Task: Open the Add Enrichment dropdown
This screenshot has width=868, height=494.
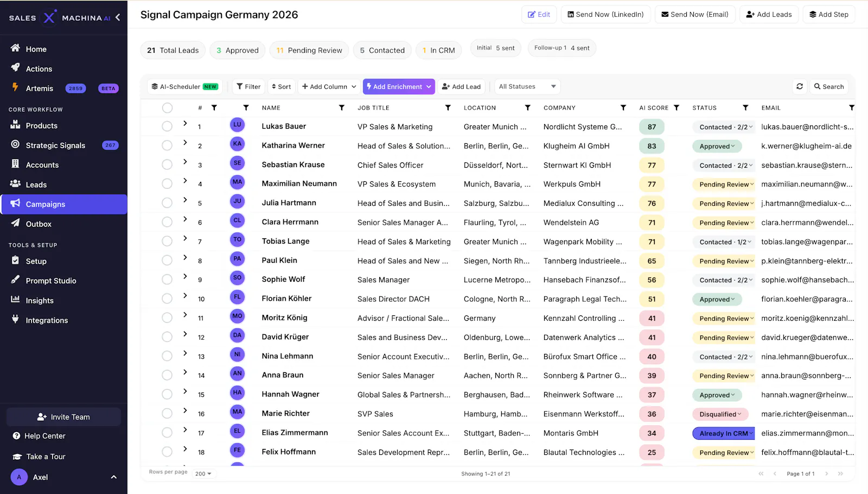Action: 399,86
